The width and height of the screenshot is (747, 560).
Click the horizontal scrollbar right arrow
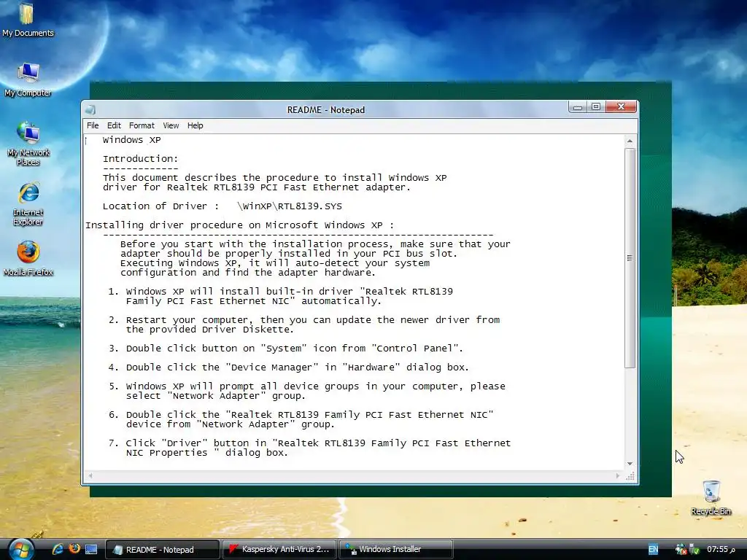click(618, 475)
